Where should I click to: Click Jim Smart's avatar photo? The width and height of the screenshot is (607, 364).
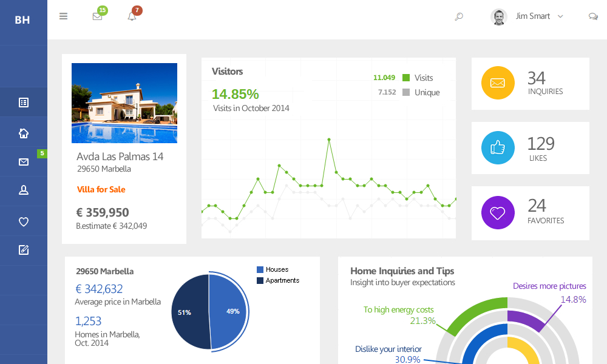(498, 17)
